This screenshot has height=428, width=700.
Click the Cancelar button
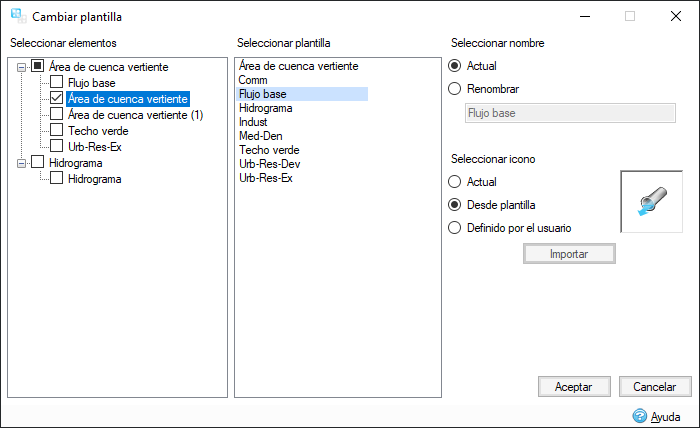(655, 386)
